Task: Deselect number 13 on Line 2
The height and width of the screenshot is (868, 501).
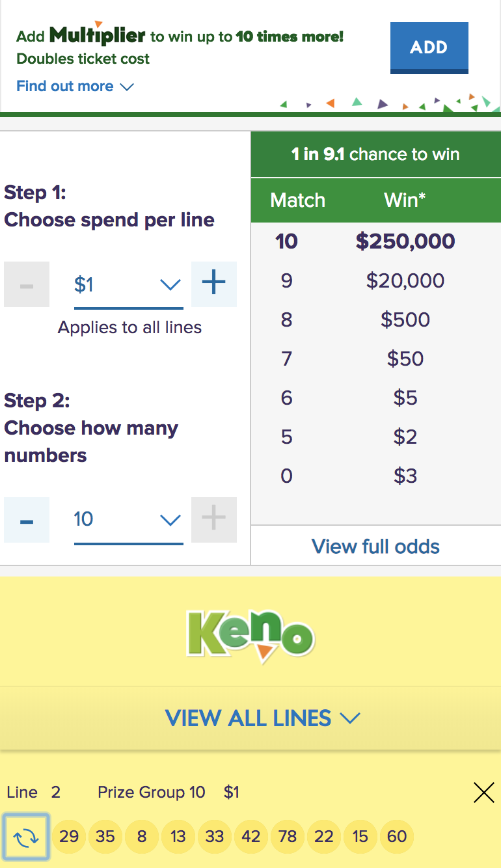Action: click(178, 836)
